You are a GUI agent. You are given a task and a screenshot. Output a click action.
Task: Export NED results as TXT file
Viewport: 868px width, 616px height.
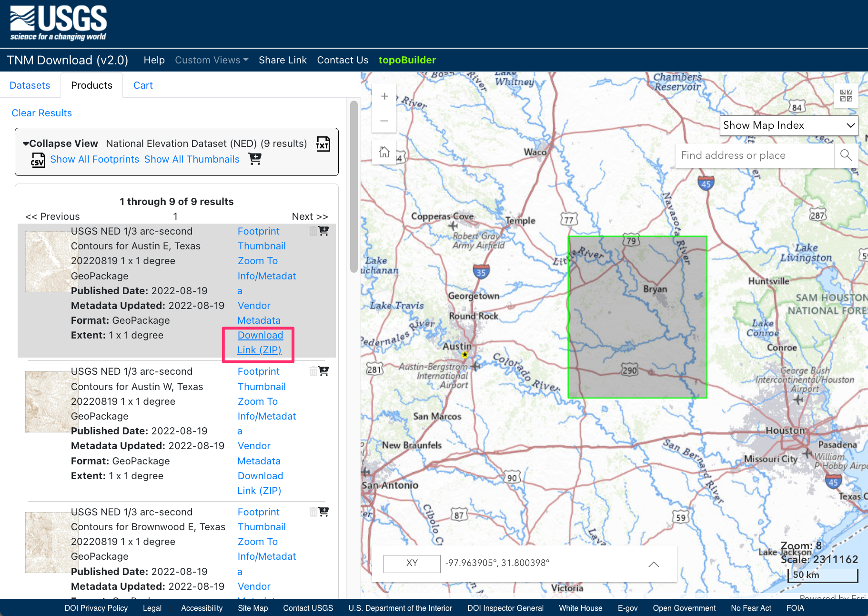point(323,144)
